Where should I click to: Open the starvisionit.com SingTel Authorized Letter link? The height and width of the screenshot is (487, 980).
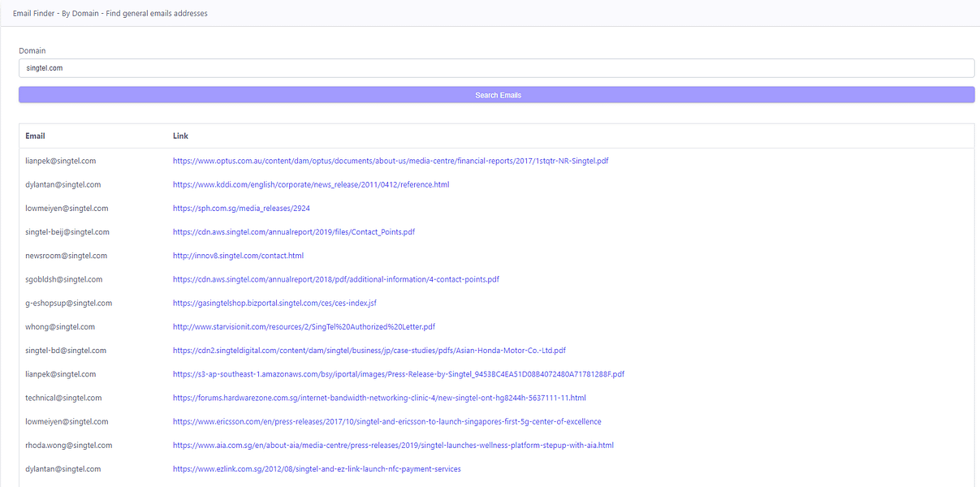[x=304, y=327]
